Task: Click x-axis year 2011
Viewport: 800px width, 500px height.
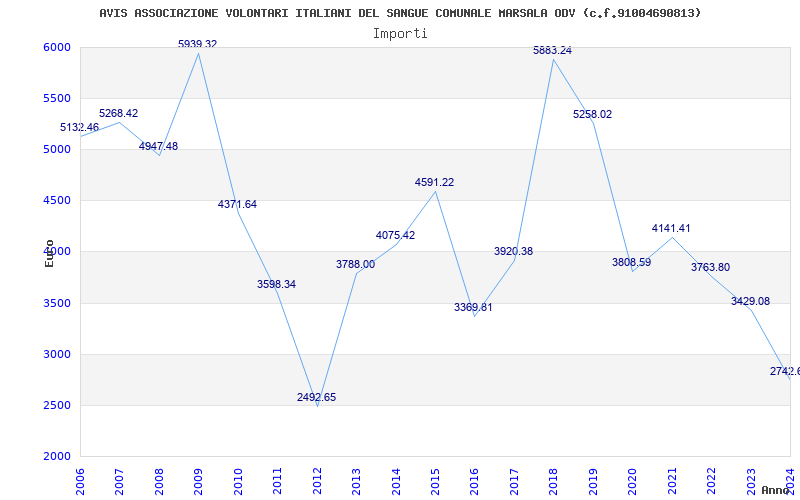Action: coord(278,481)
